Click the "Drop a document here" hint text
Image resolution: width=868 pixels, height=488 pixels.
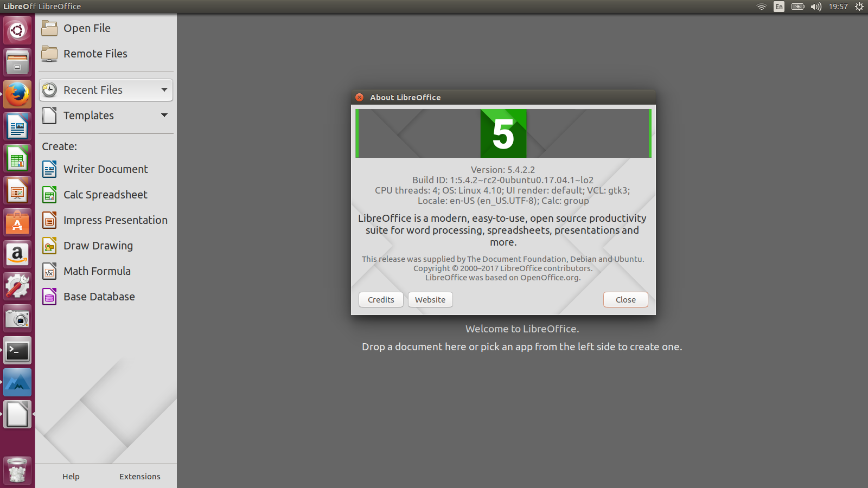click(522, 346)
